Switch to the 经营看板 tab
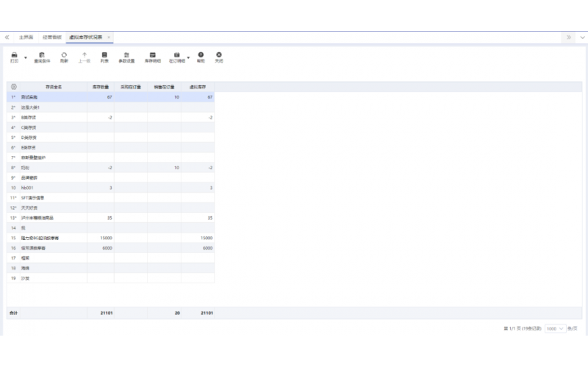This screenshot has width=588, height=368. pos(52,37)
